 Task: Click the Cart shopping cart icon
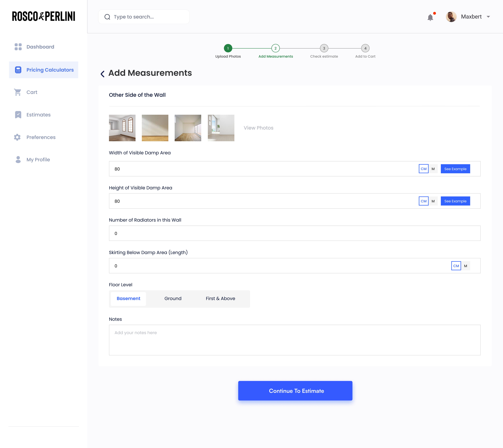18,92
